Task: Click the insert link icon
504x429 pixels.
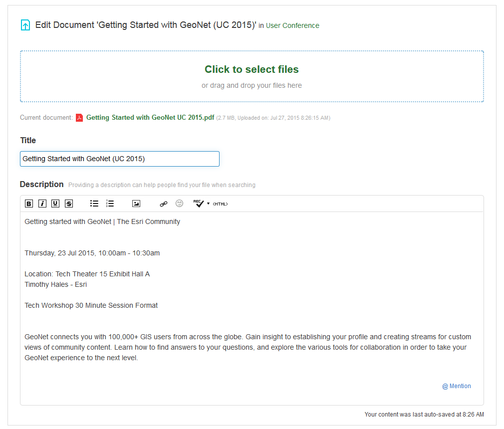Action: click(x=164, y=204)
